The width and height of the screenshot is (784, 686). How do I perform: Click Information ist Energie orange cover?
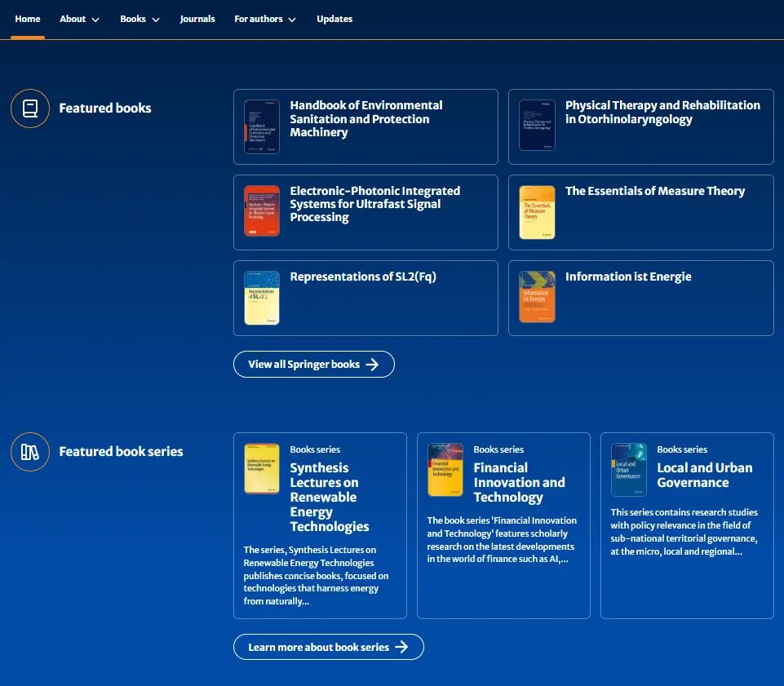click(x=537, y=297)
